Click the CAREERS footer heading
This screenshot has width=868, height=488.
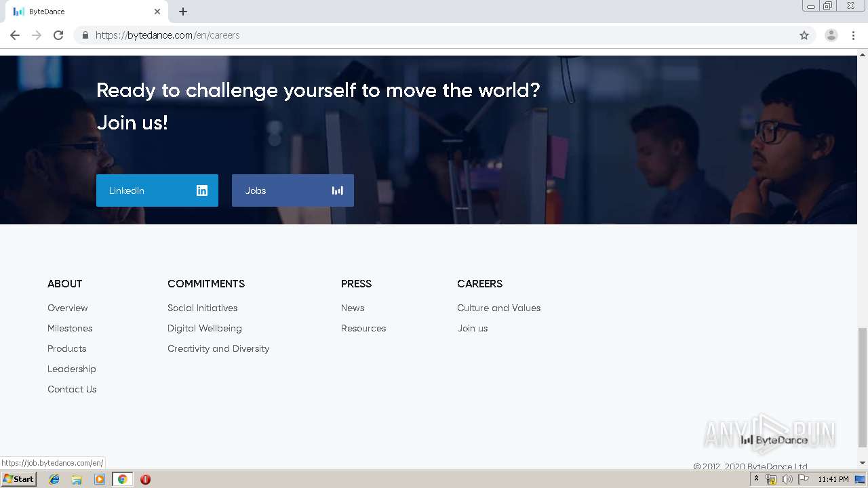pos(480,283)
